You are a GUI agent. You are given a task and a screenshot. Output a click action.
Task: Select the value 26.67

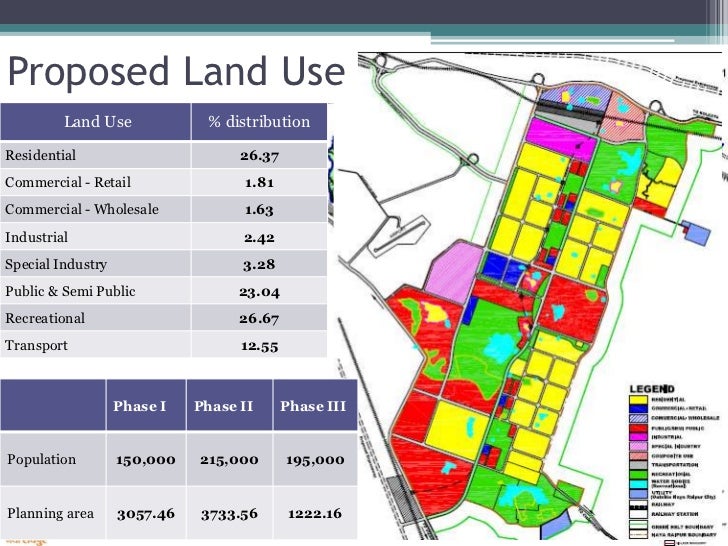click(x=259, y=319)
